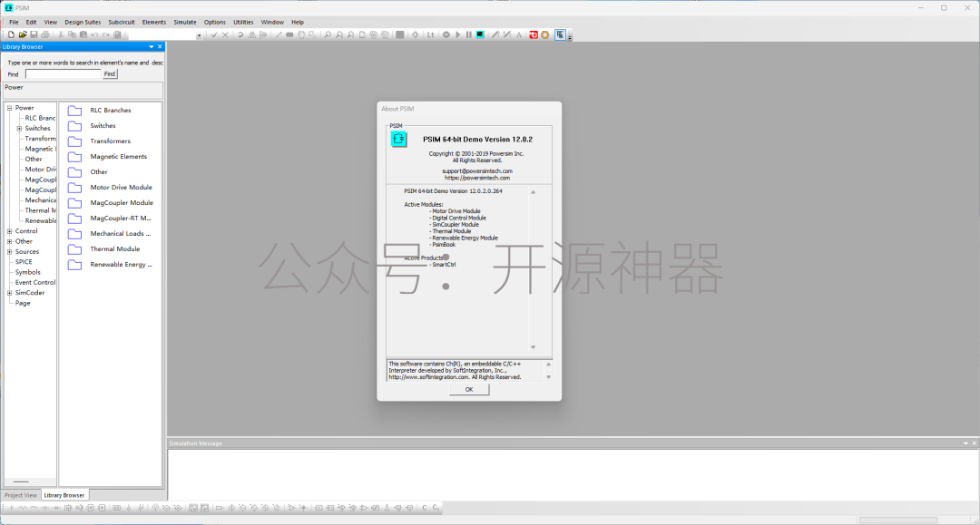Open an existing file from toolbar

23,35
